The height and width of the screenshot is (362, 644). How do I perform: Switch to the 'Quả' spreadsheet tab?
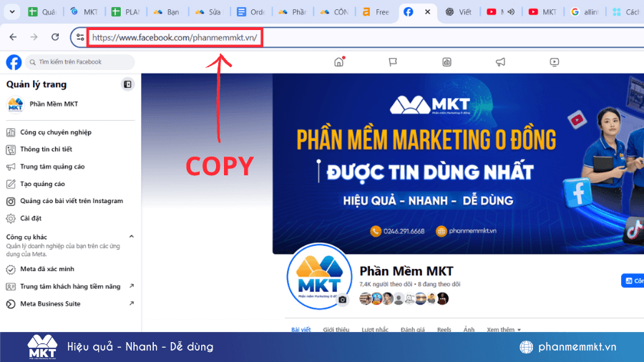(x=42, y=12)
